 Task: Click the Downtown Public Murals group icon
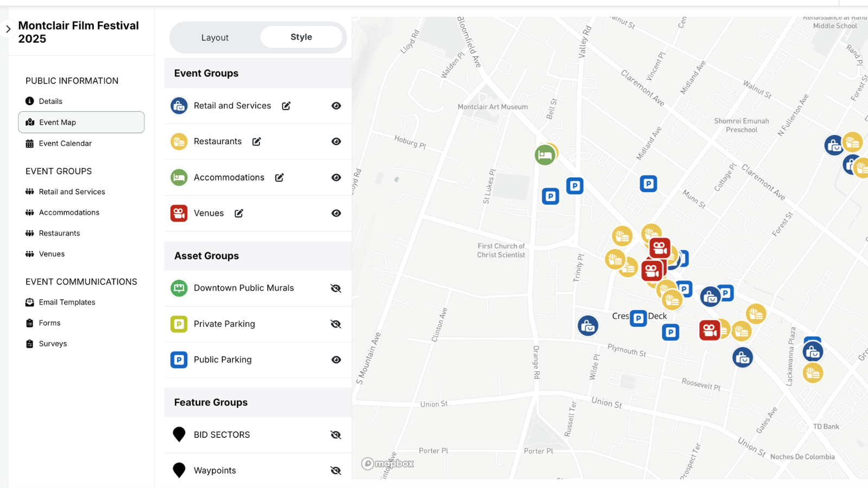tap(179, 288)
